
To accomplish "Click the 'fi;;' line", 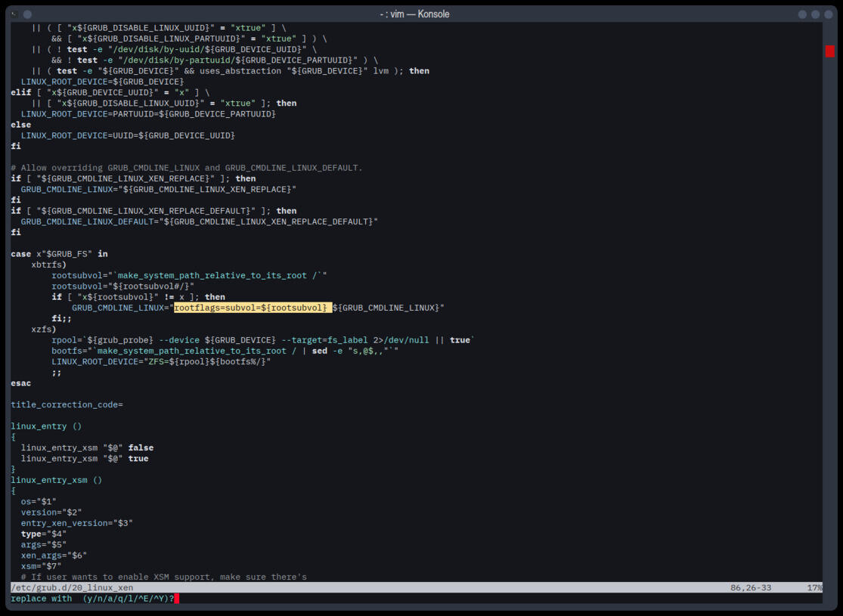I will [62, 318].
